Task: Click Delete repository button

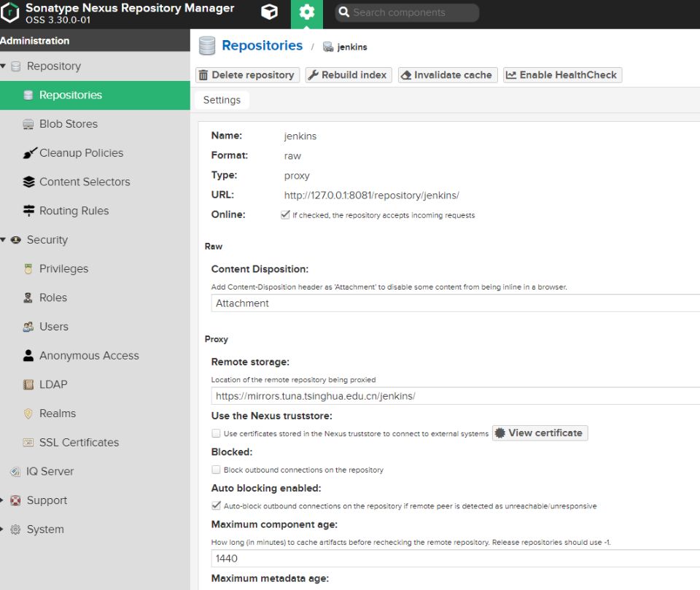Action: (248, 75)
